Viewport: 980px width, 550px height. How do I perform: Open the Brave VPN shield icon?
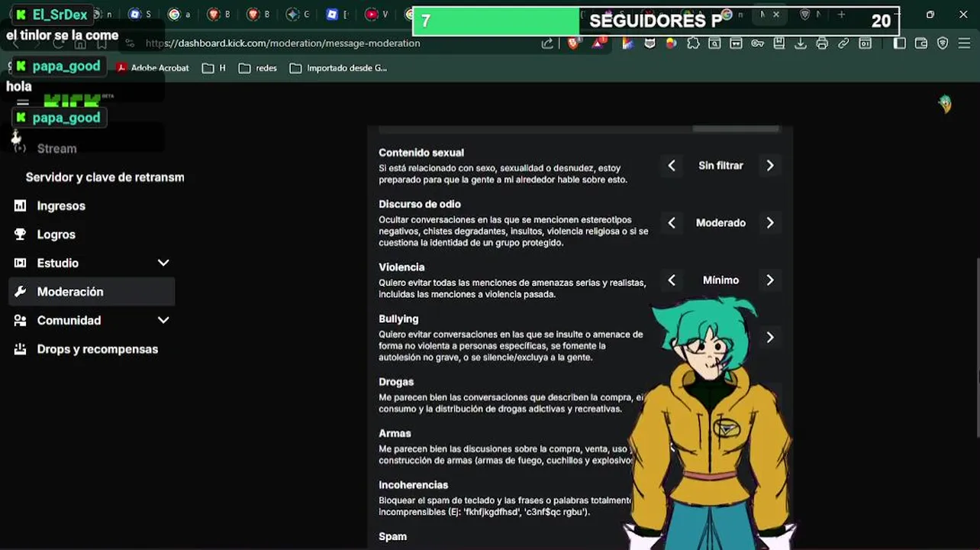(943, 44)
